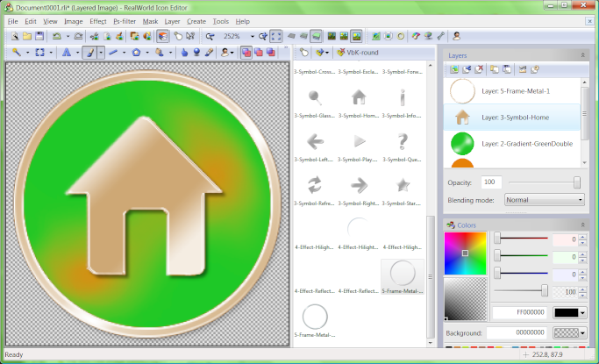Click the Save floppy disk icon
Screen dimensions: 599x364
point(39,36)
